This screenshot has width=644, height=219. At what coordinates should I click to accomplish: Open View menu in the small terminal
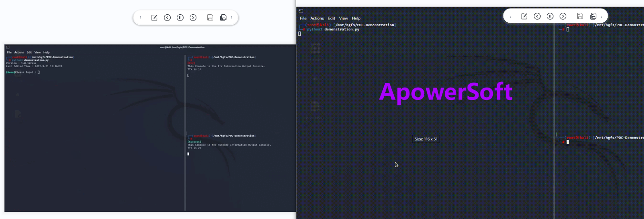click(x=37, y=52)
